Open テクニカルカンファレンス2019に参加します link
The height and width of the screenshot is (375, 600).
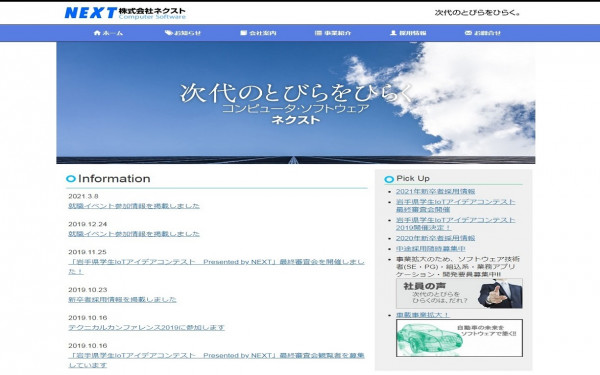coord(147,328)
